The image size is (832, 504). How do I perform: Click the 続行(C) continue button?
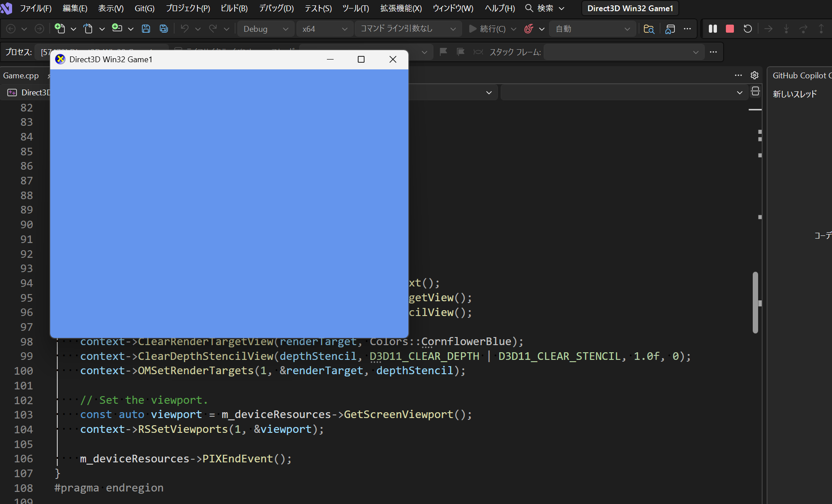487,29
